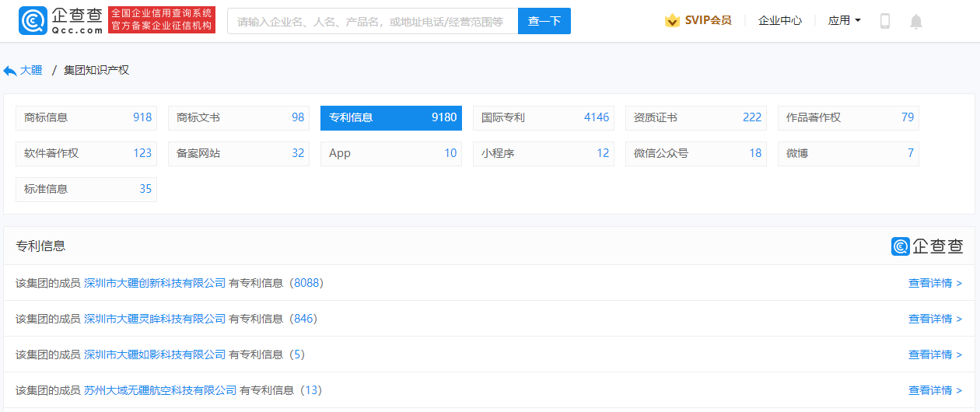Screen dimensions: 980x412
Task: Select the 标准信息 category
Action: click(x=86, y=190)
